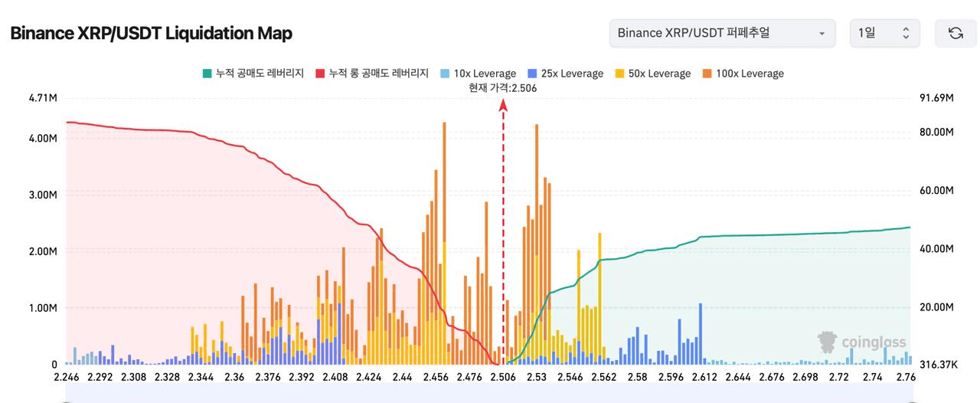Open the Binance XRP/USDT pair dropdown
This screenshot has width=980, height=403.
tap(721, 33)
